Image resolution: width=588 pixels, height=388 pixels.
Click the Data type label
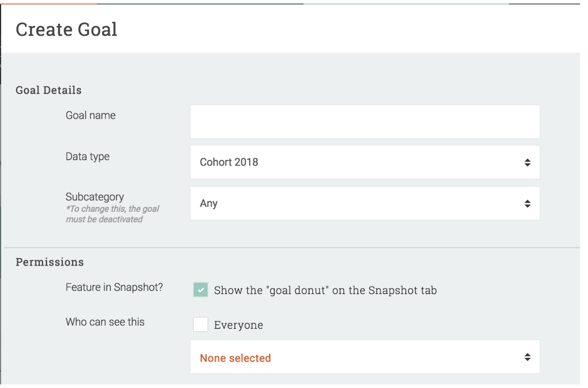click(88, 157)
